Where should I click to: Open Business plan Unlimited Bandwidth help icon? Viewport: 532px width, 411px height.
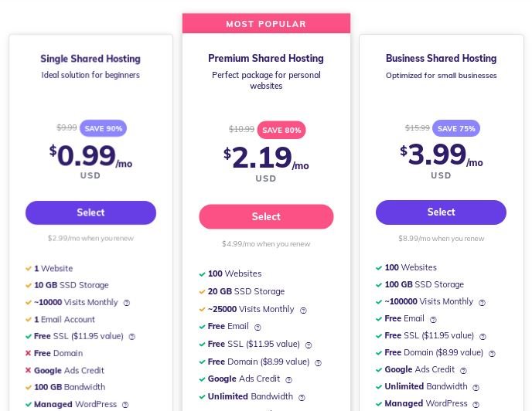(476, 388)
